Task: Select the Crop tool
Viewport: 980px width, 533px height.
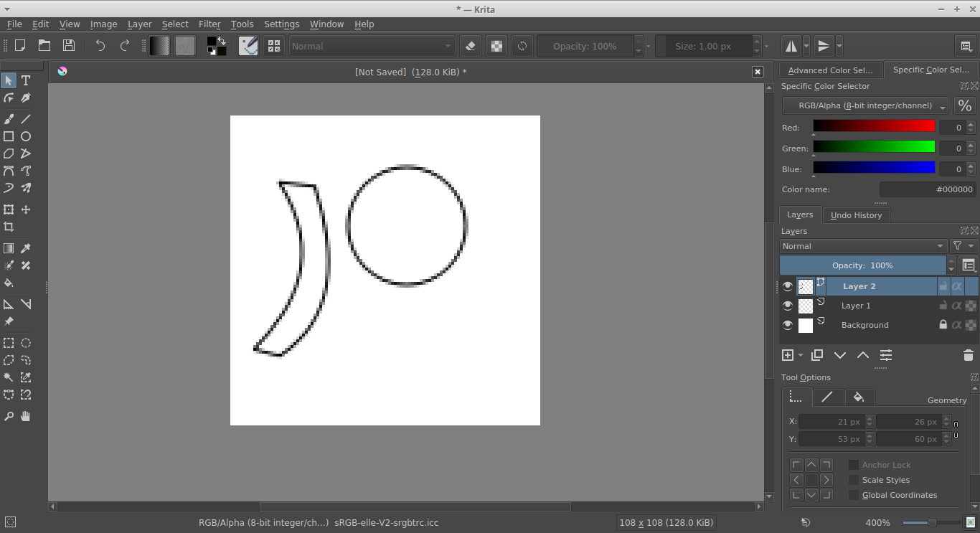Action: pos(9,227)
